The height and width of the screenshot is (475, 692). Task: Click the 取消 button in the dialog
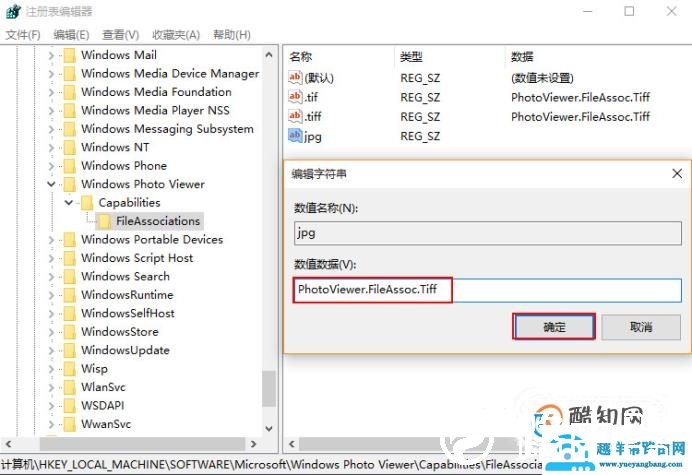tap(641, 327)
